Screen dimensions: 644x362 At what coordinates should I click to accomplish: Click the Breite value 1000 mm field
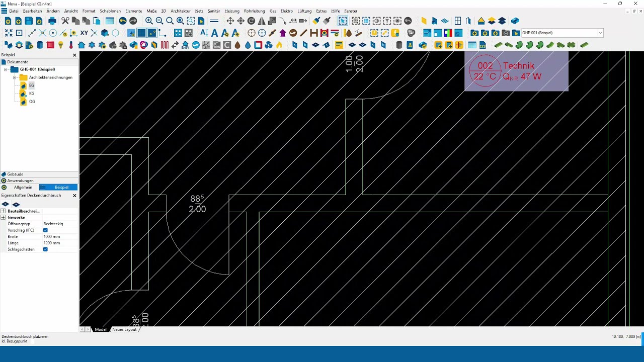[x=60, y=237]
